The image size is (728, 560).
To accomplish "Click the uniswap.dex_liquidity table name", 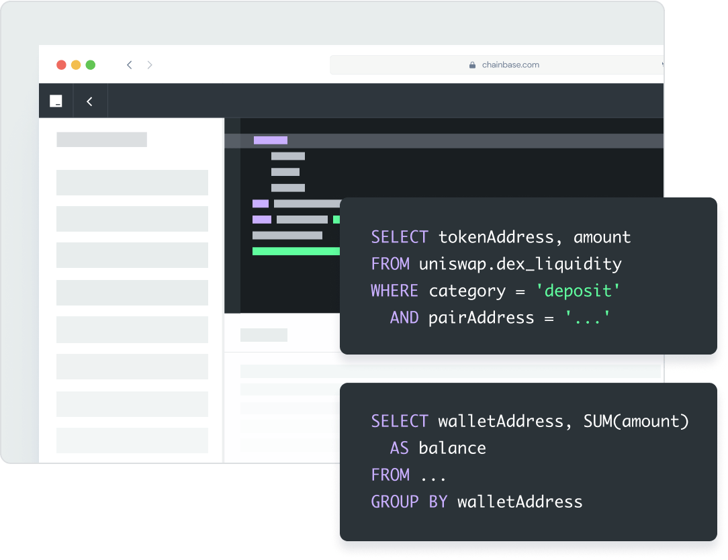I will point(520,264).
